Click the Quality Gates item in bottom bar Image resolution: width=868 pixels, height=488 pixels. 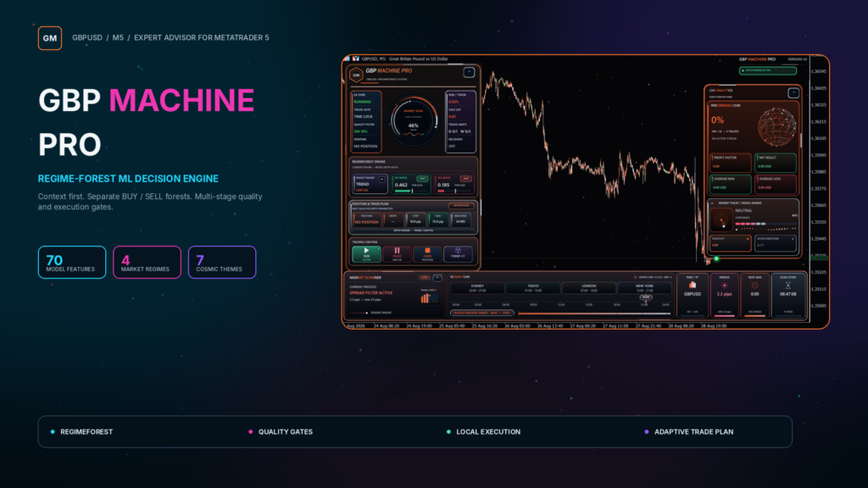point(281,431)
